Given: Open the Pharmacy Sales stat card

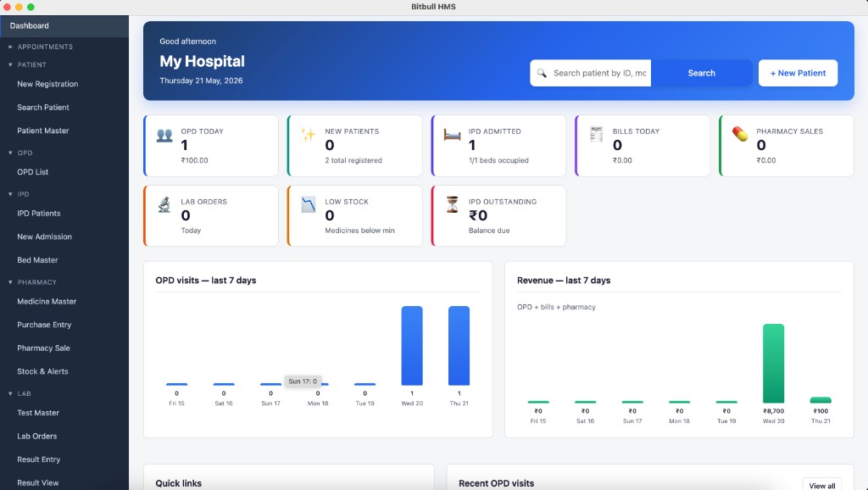Looking at the screenshot, I should [x=787, y=146].
